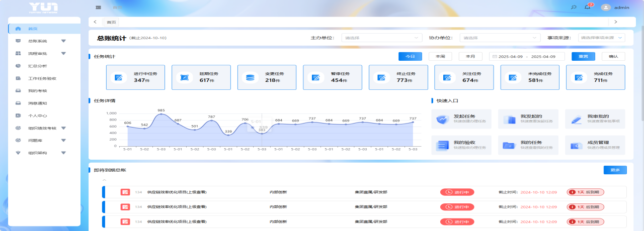Toggle the hamburger sidebar collapse icon
This screenshot has height=231, width=644.
[98, 7]
